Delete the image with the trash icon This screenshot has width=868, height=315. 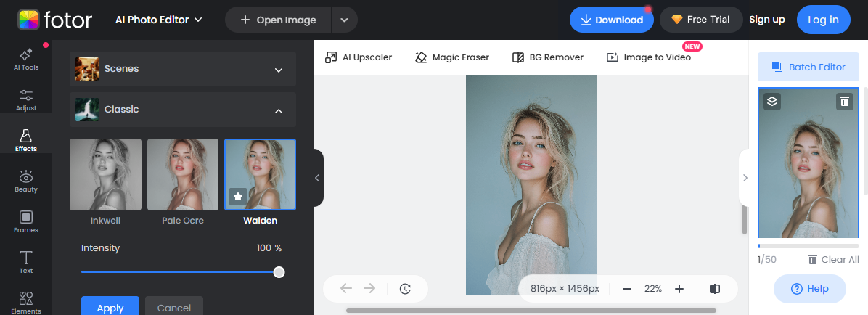point(844,102)
